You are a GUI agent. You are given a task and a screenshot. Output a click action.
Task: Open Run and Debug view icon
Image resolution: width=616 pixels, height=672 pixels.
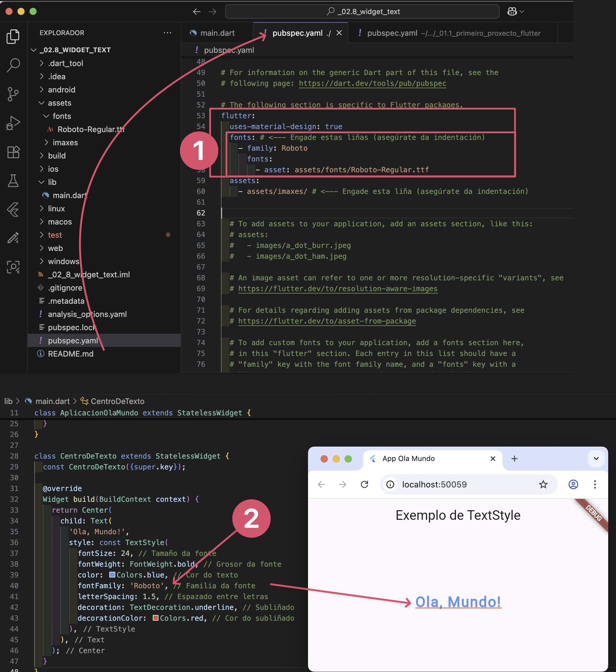(x=13, y=123)
